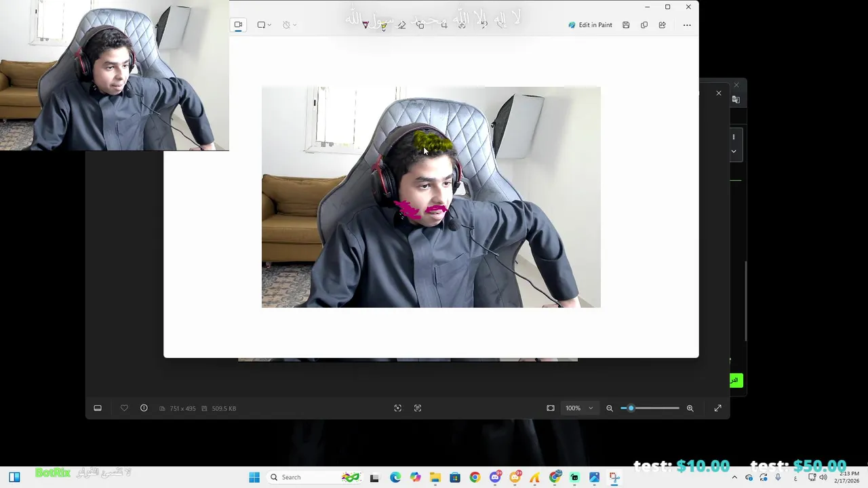Click the edited screenshot on the canvas
The height and width of the screenshot is (488, 868).
431,197
